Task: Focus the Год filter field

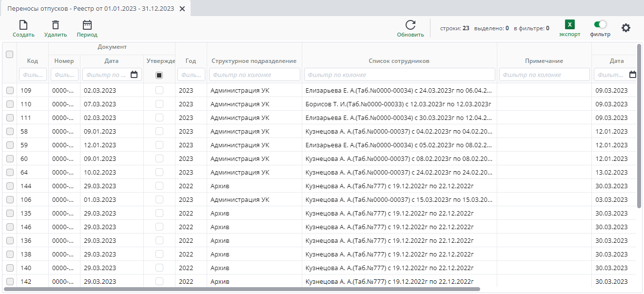Action: point(191,75)
